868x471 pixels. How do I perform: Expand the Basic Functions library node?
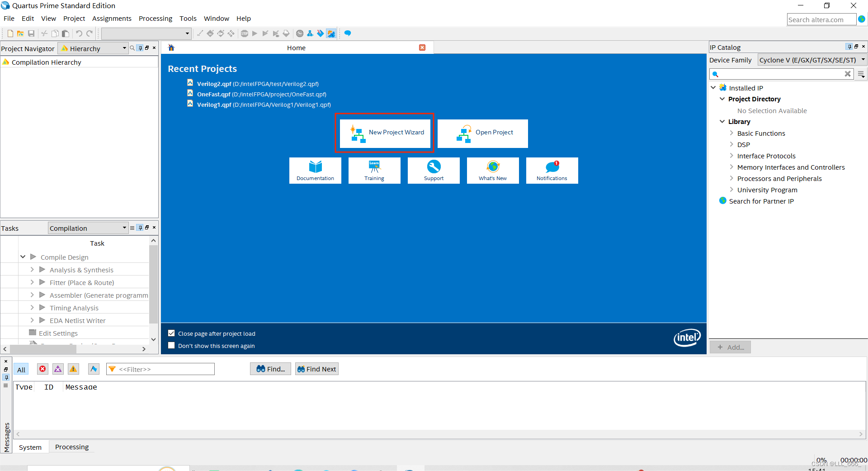coord(731,133)
